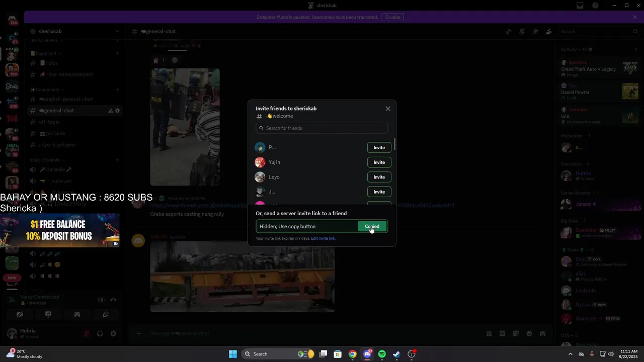Click the message attachment plus button
This screenshot has width=644, height=362.
138,333
